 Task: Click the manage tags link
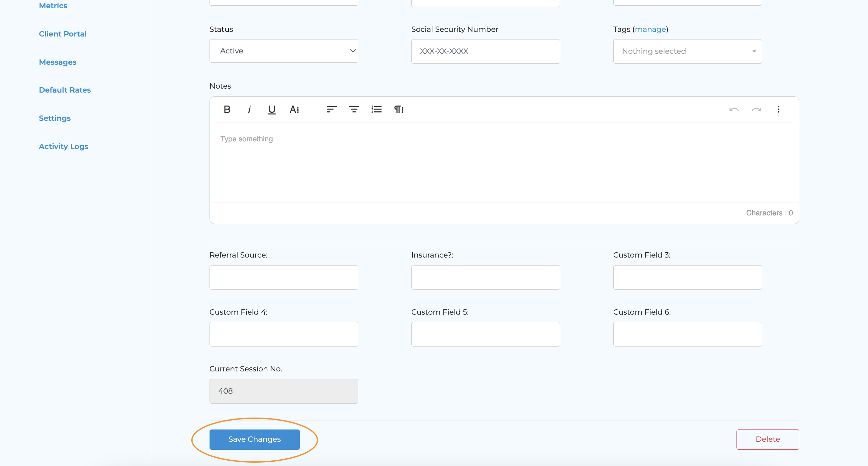tap(650, 29)
